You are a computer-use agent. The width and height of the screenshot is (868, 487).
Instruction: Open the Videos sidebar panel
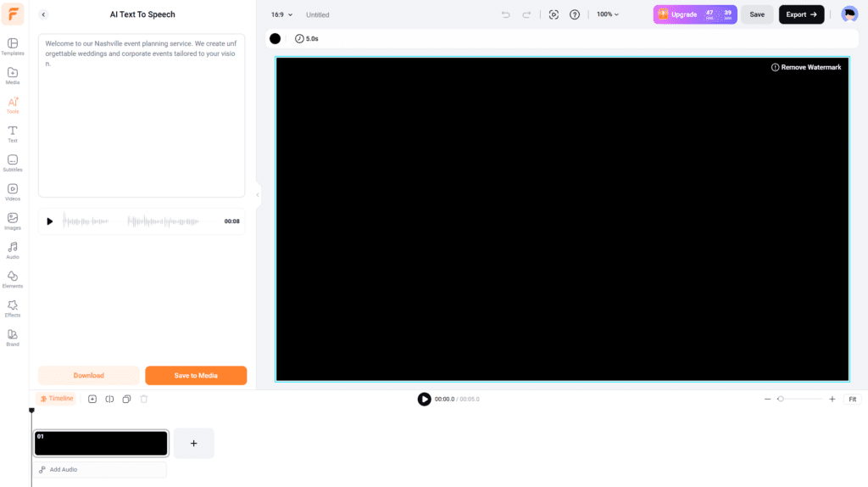pos(13,193)
